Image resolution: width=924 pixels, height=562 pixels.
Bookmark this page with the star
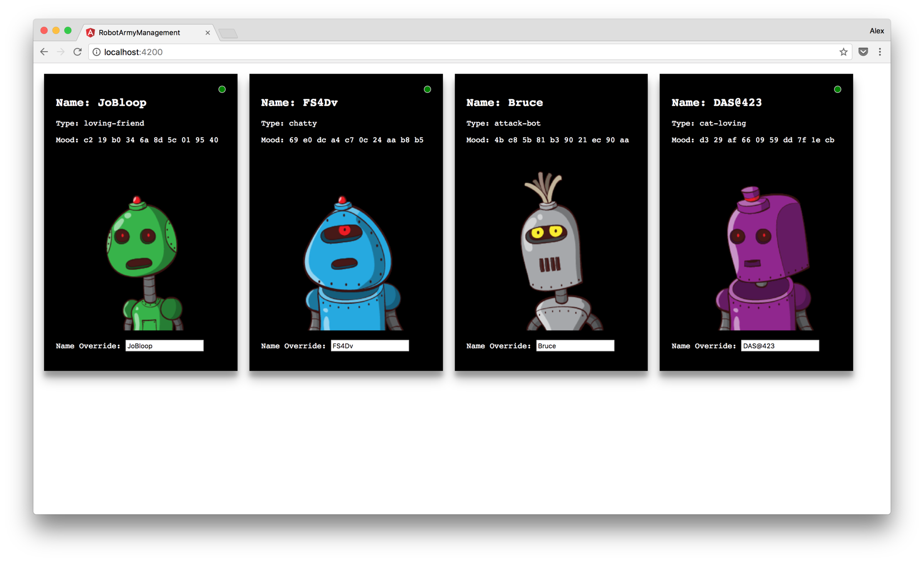pyautogui.click(x=843, y=52)
